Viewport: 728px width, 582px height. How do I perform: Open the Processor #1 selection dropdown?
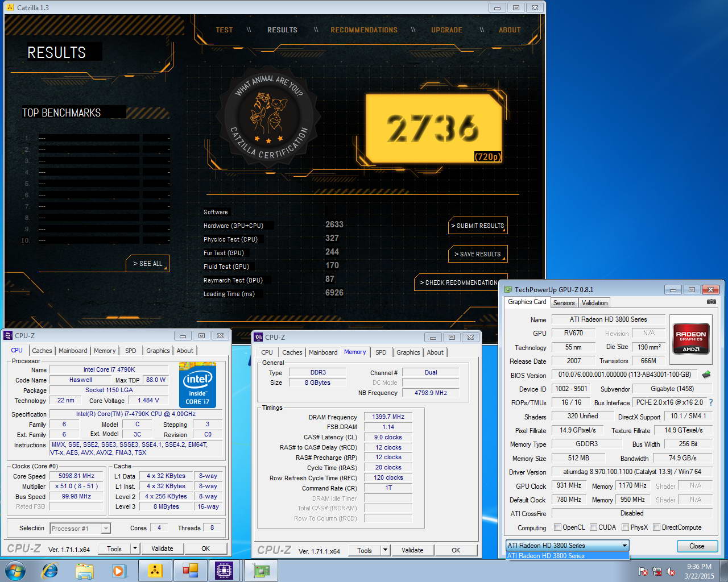[80, 529]
